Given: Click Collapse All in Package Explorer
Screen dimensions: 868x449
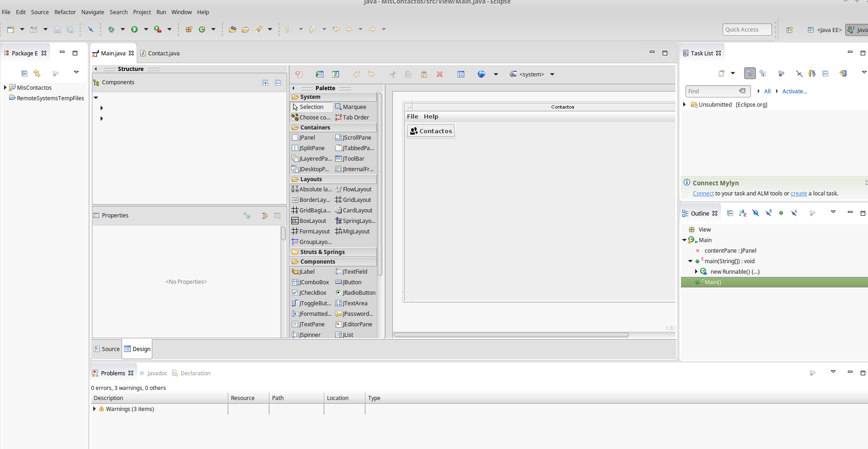Looking at the screenshot, I should 25,73.
